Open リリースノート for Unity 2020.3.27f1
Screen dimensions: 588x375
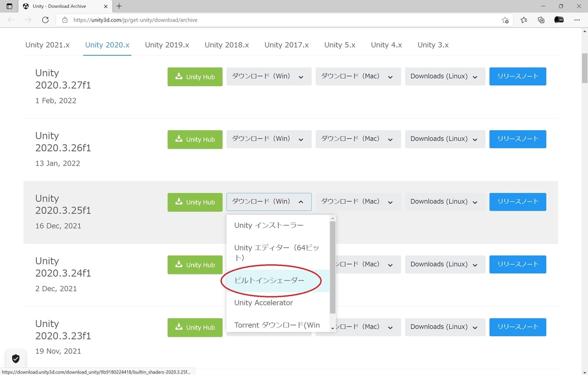(518, 76)
